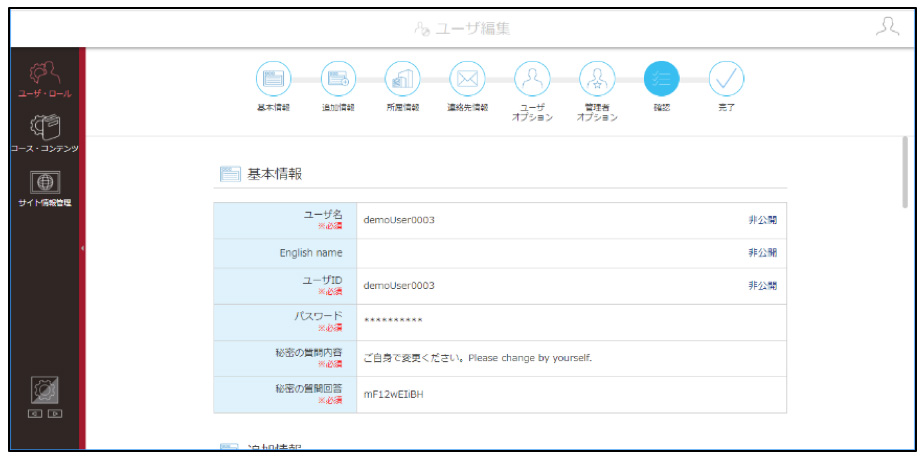Open the サイト情報管理 sidebar section
Screen dimensions: 924x460
coord(45,188)
